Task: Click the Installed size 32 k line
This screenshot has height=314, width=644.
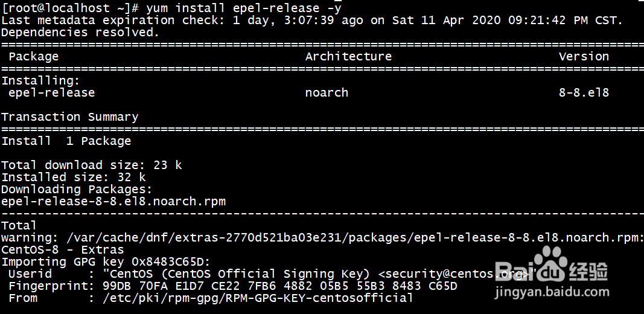Action: click(x=73, y=177)
